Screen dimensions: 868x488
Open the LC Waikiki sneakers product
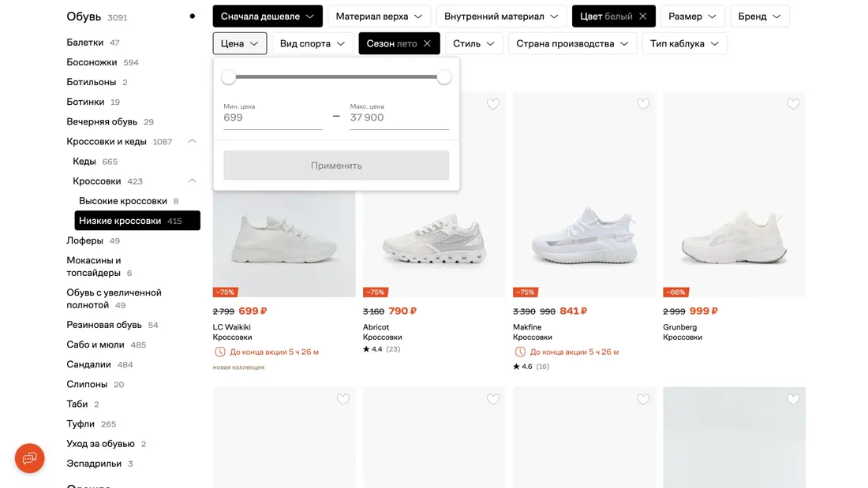click(284, 244)
